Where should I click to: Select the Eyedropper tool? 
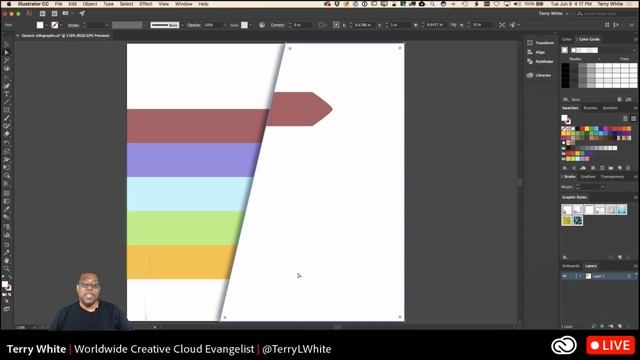coord(7,210)
